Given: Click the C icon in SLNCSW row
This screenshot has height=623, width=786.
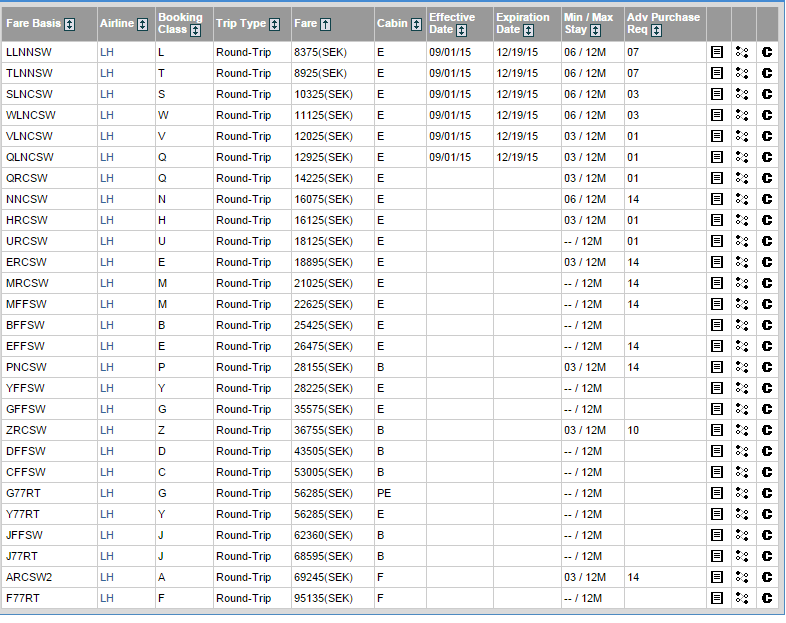Looking at the screenshot, I should coord(767,94).
